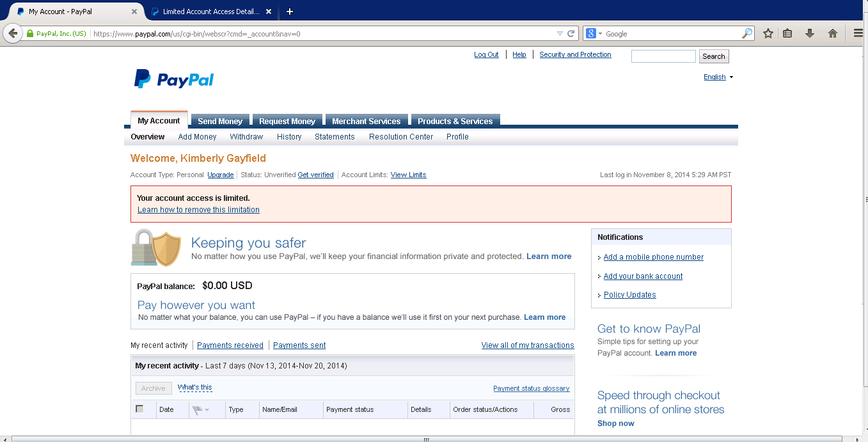Select the My Account tab
Image resolution: width=868 pixels, height=442 pixels.
click(x=159, y=120)
